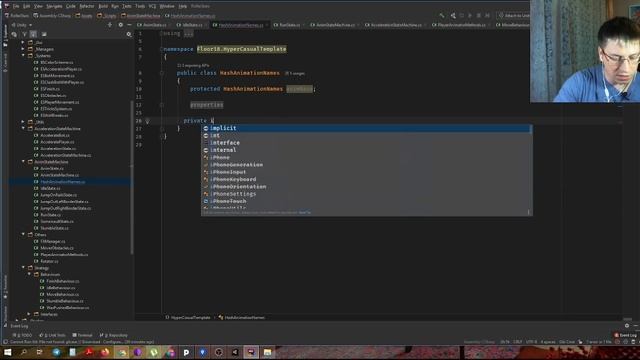Click the Windows taskbar search icon
The width and height of the screenshot is (640, 360).
23,352
